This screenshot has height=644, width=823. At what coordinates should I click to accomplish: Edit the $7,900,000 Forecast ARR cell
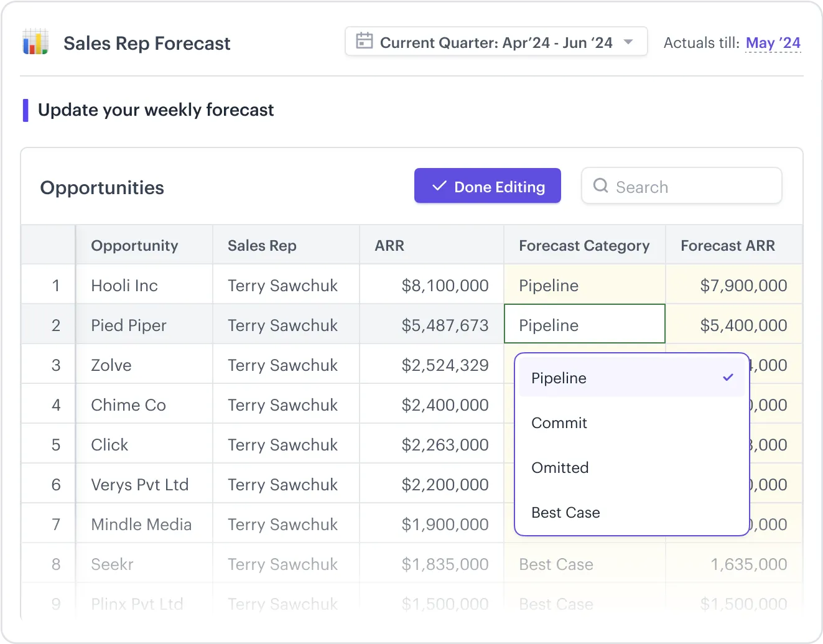pos(734,284)
